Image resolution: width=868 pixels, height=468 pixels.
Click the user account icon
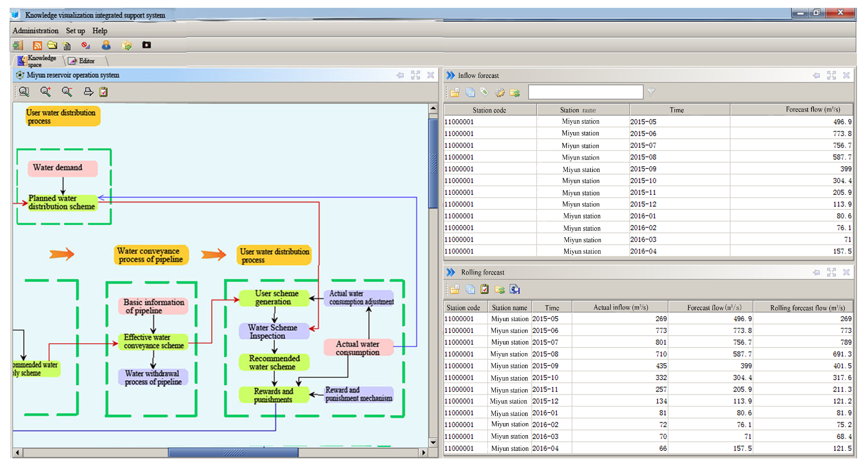point(106,45)
